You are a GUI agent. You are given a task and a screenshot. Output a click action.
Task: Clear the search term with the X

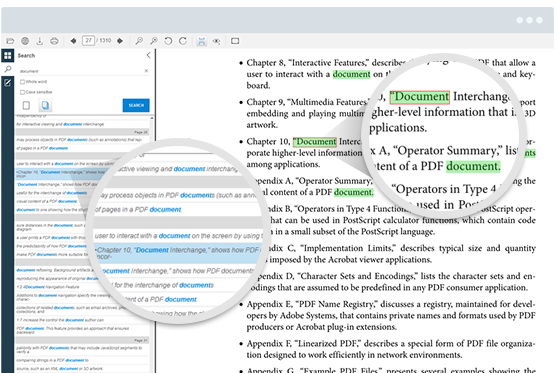146,71
